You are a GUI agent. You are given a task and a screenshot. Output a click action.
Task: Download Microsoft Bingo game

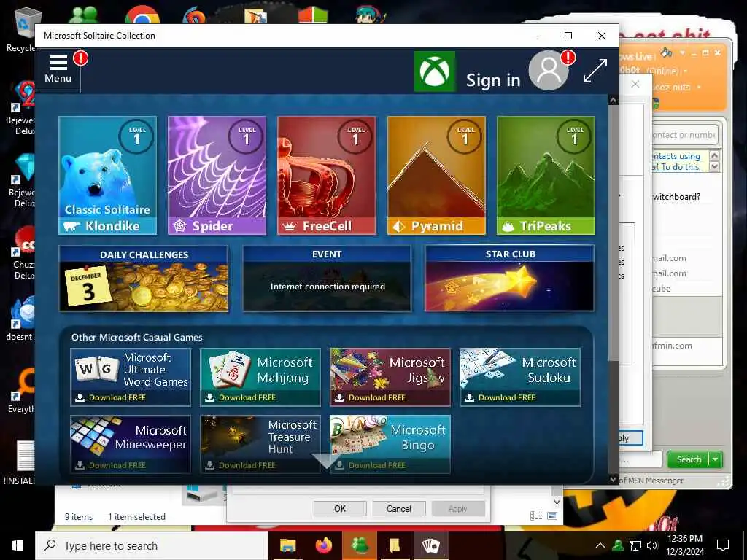[x=390, y=444]
